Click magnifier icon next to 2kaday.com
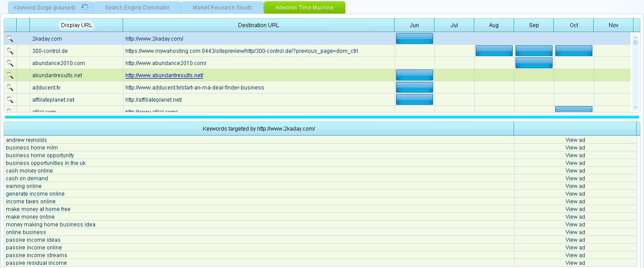644x268 pixels. (10, 39)
